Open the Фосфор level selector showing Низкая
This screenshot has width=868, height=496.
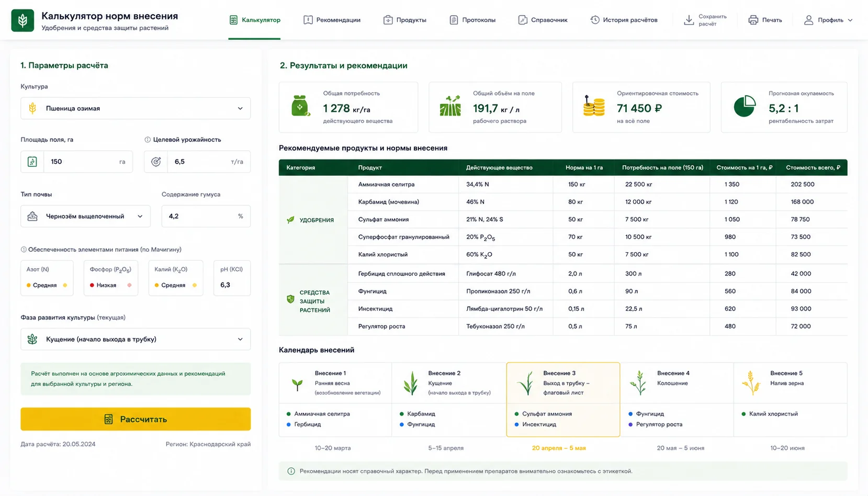[111, 278]
